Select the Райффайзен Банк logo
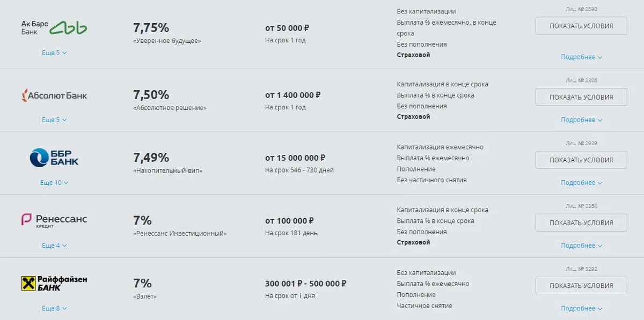Screen dimensions: 644x320 point(54,284)
